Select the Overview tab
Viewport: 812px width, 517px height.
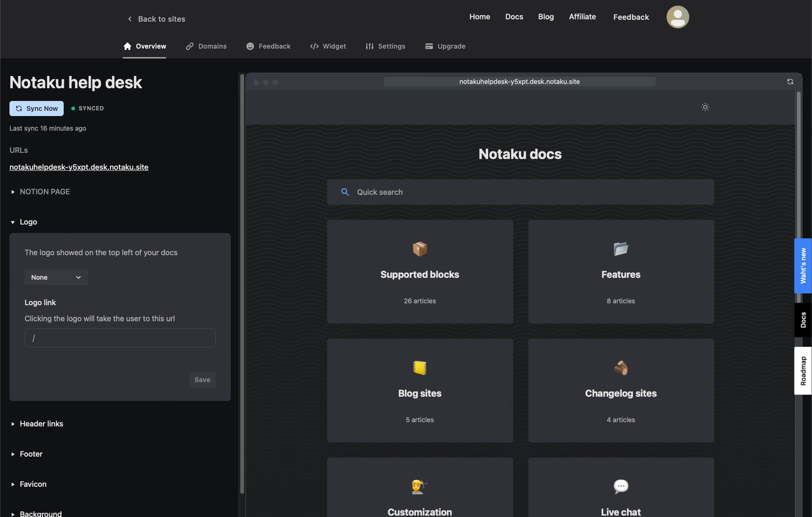pos(144,46)
